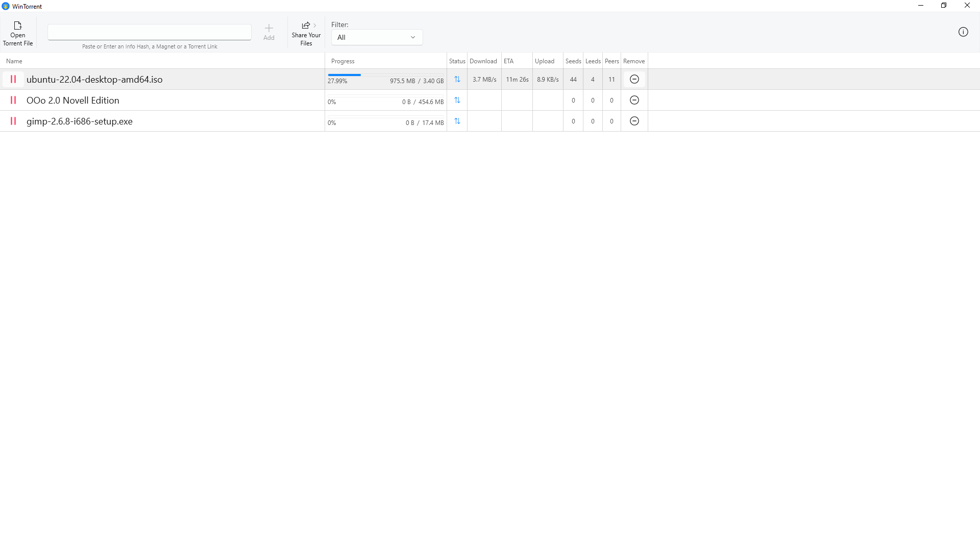The image size is (980, 551).
Task: Click the status arrows icon for gimp torrent
Action: (x=457, y=121)
